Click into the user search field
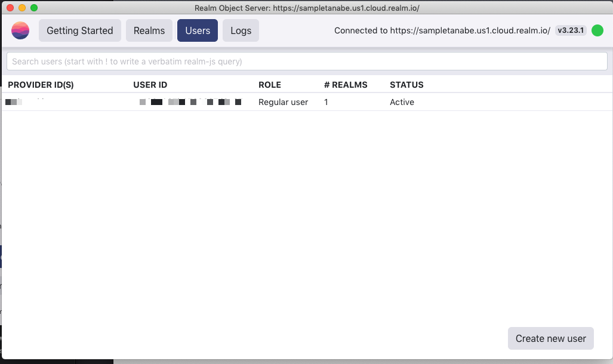 [306, 60]
